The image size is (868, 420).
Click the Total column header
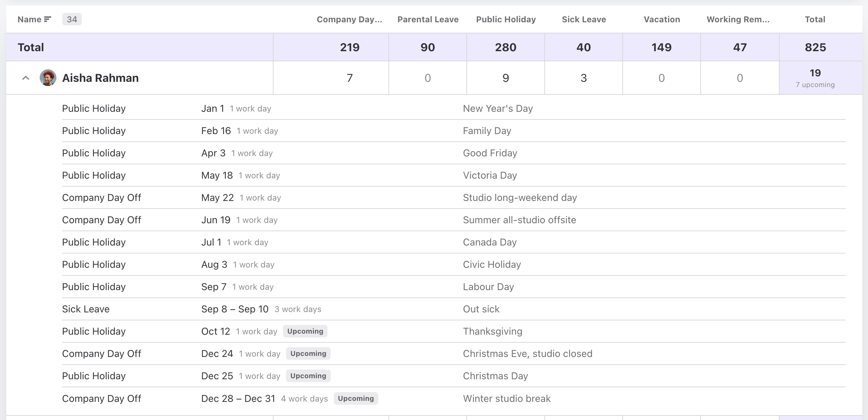[x=815, y=19]
